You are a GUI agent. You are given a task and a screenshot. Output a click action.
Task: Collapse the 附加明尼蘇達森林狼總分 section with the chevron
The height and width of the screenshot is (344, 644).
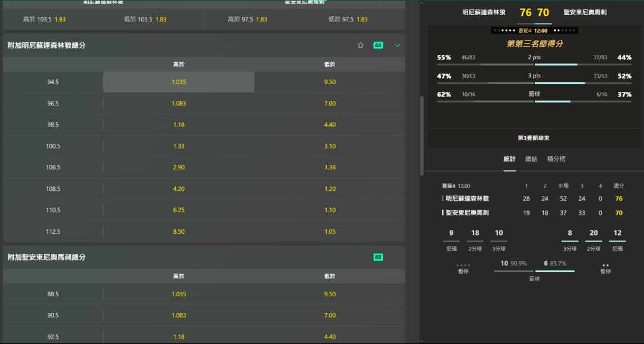tap(397, 45)
